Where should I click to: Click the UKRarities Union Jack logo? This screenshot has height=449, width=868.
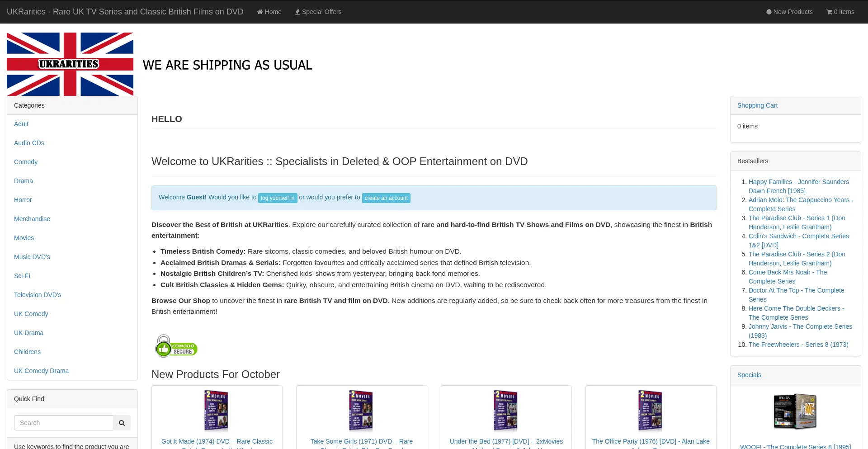(70, 64)
